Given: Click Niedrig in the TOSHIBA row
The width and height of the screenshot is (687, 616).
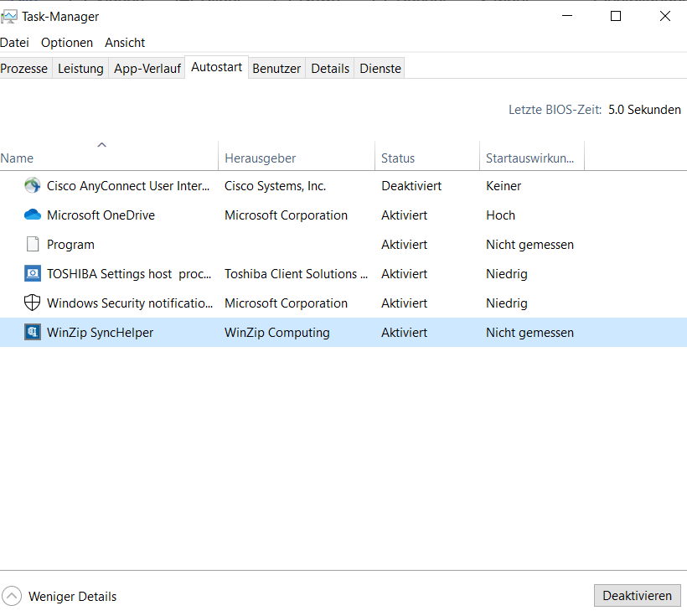Looking at the screenshot, I should (507, 273).
